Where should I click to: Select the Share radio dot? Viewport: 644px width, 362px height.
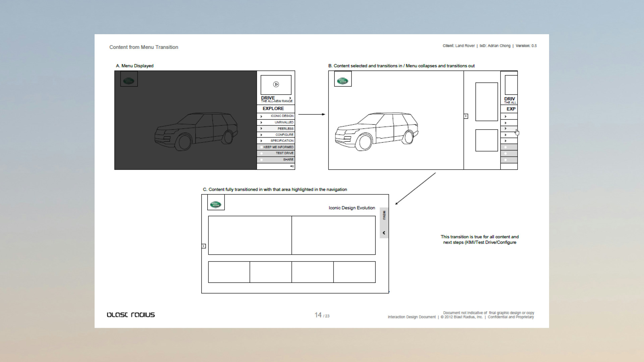(261, 160)
